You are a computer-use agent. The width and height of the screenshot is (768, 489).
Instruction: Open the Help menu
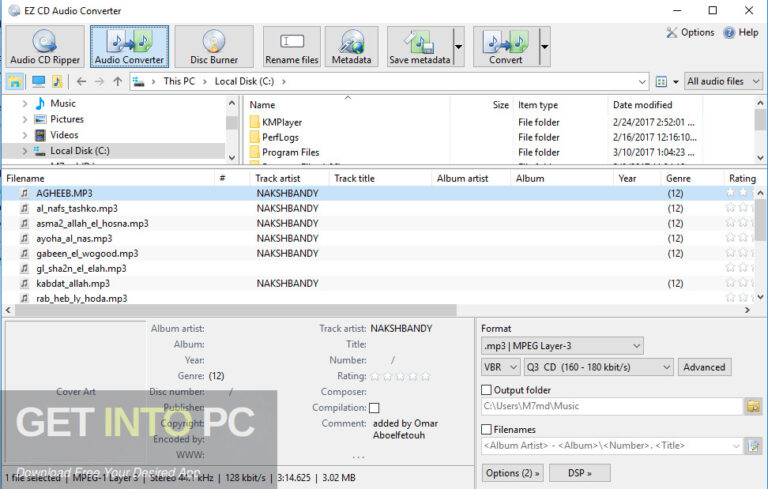click(x=742, y=32)
